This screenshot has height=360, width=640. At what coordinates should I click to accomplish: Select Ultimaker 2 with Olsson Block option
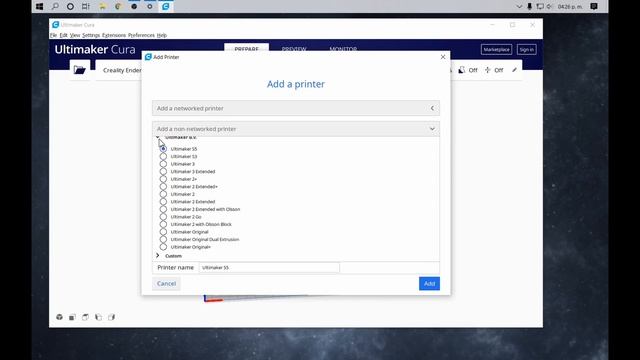click(163, 224)
